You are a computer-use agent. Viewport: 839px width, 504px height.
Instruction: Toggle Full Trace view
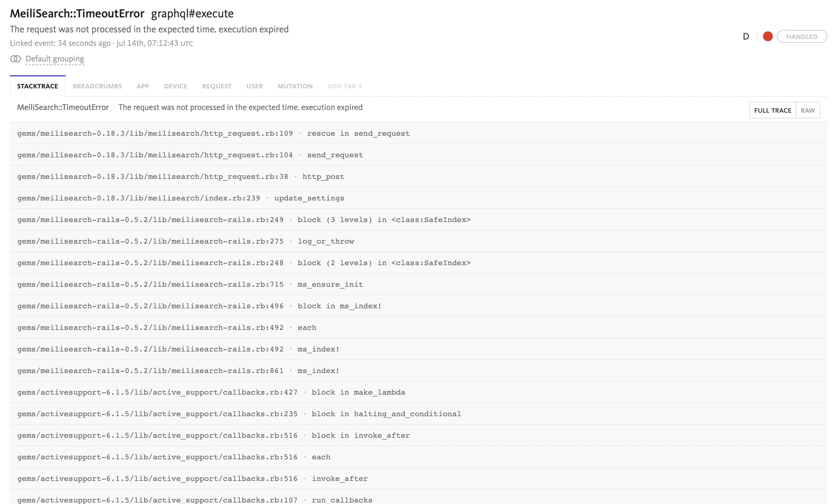[772, 110]
